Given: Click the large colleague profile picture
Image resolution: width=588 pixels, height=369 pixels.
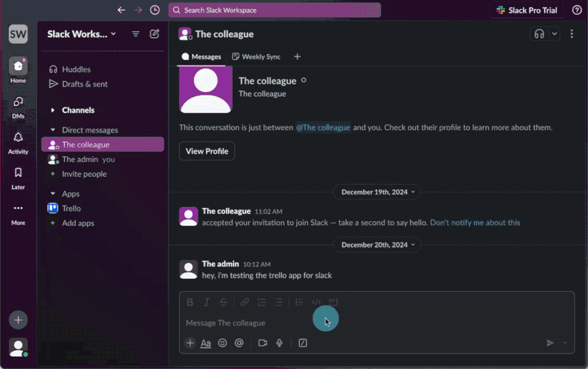Looking at the screenshot, I should click(x=206, y=90).
